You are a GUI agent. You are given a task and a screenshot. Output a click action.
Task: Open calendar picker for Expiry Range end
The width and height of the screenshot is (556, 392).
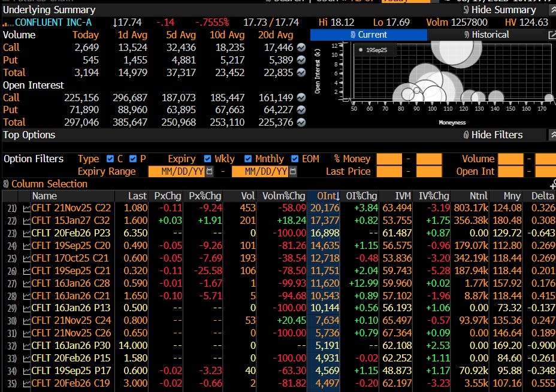pos(293,171)
